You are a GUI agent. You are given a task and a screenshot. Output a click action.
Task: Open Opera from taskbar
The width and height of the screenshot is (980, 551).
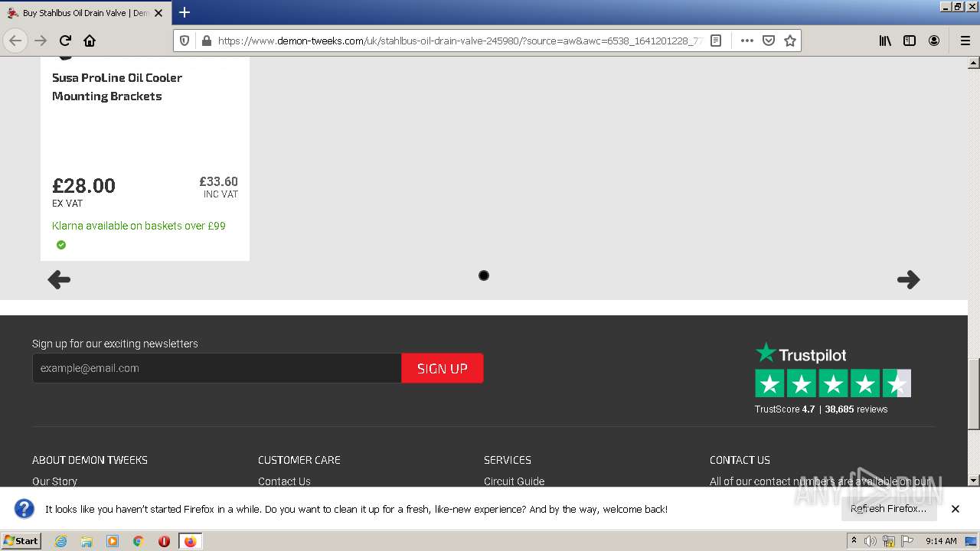tap(164, 541)
